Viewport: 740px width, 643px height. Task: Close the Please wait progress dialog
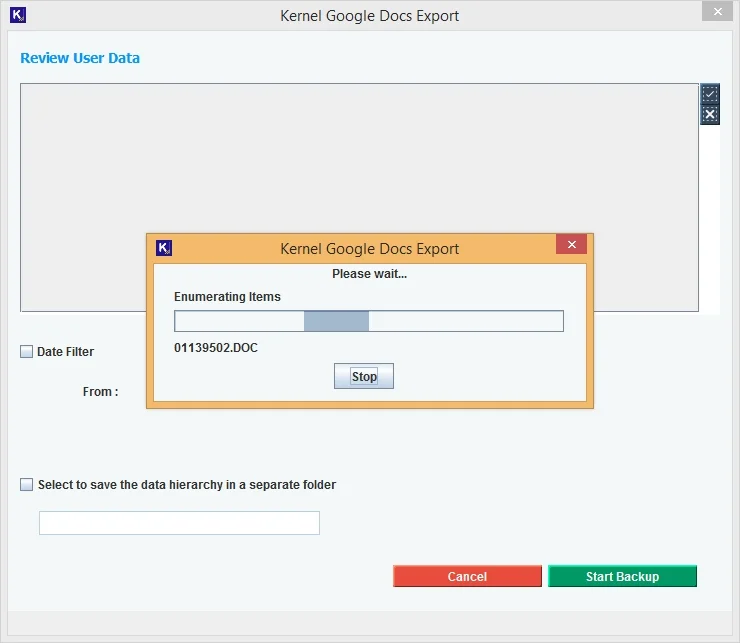(572, 245)
